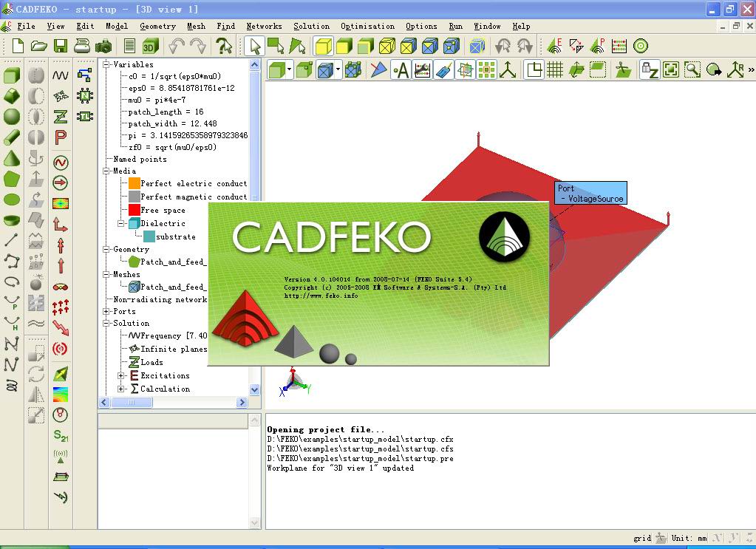This screenshot has height=549, width=756.
Task: Show more view toolbar buttons via chevron
Action: point(750,70)
